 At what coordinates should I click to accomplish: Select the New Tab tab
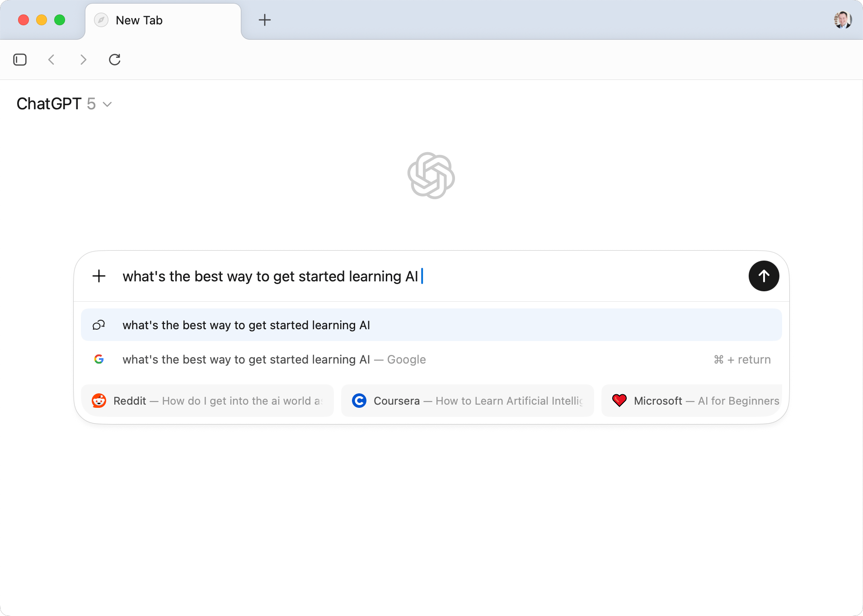click(x=163, y=21)
